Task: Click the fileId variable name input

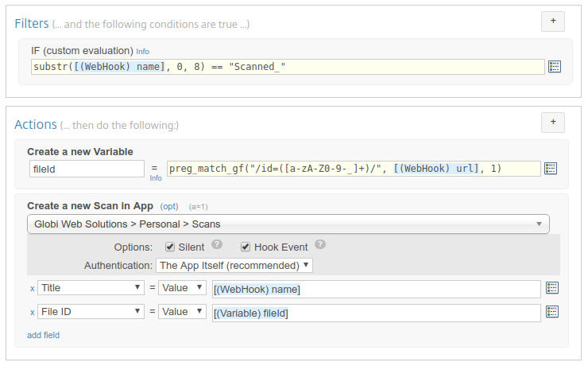Action: click(x=87, y=169)
